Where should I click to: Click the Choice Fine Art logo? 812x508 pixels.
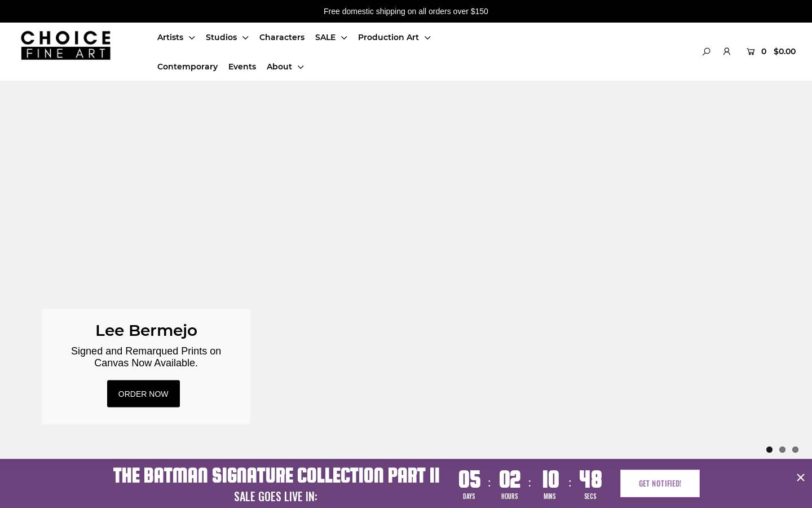pyautogui.click(x=66, y=45)
